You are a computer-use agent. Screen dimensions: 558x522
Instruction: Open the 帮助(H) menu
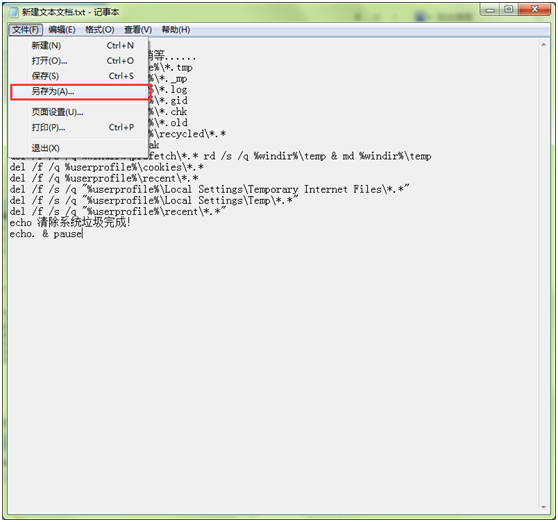click(x=176, y=30)
